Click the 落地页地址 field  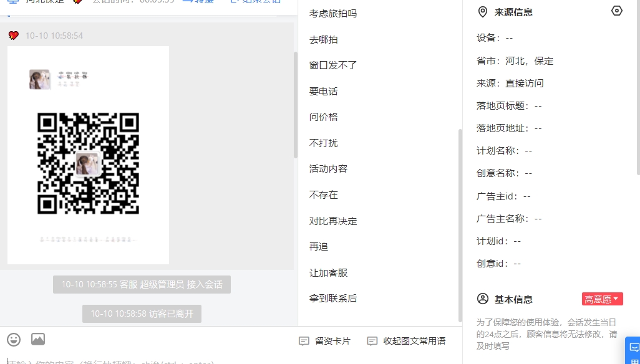click(509, 128)
